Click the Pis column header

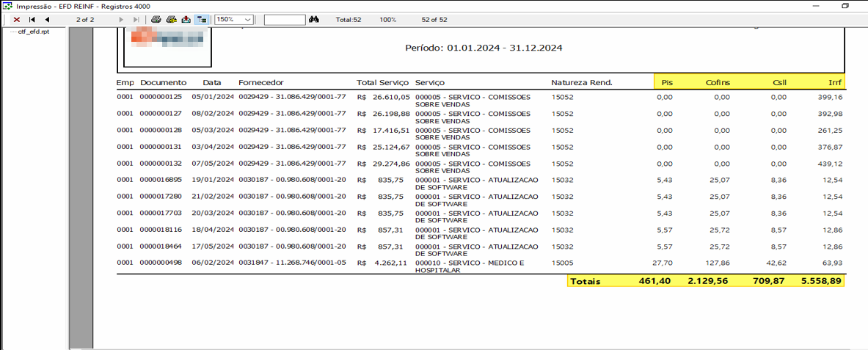(x=667, y=82)
